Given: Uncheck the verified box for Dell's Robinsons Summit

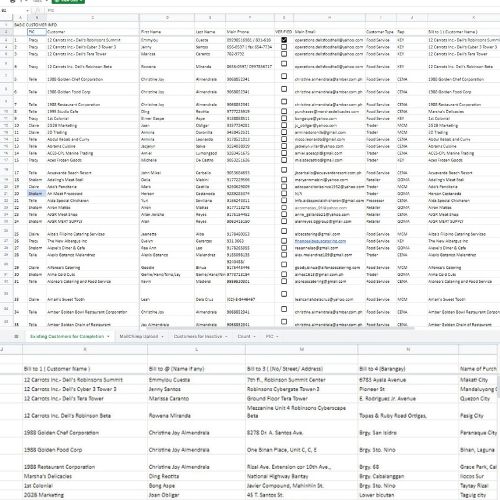Looking at the screenshot, I should click(x=284, y=40).
